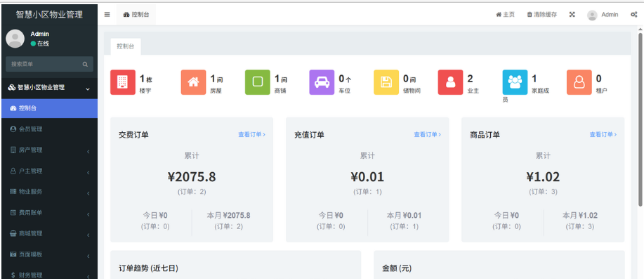Click the 订单趋势 (近七日) heading

click(x=148, y=268)
